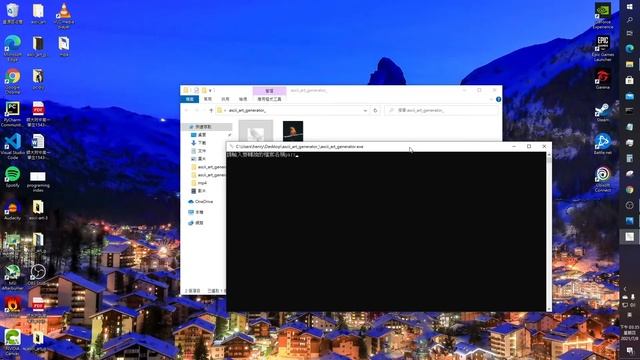640x360 pixels.
Task: Open Microsoft Store from taskbar
Action: pos(629,80)
